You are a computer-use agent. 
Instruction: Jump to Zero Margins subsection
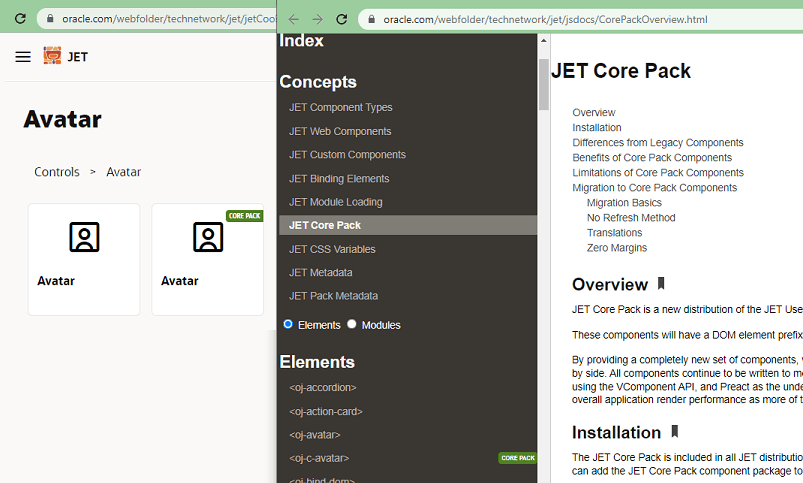pos(617,248)
